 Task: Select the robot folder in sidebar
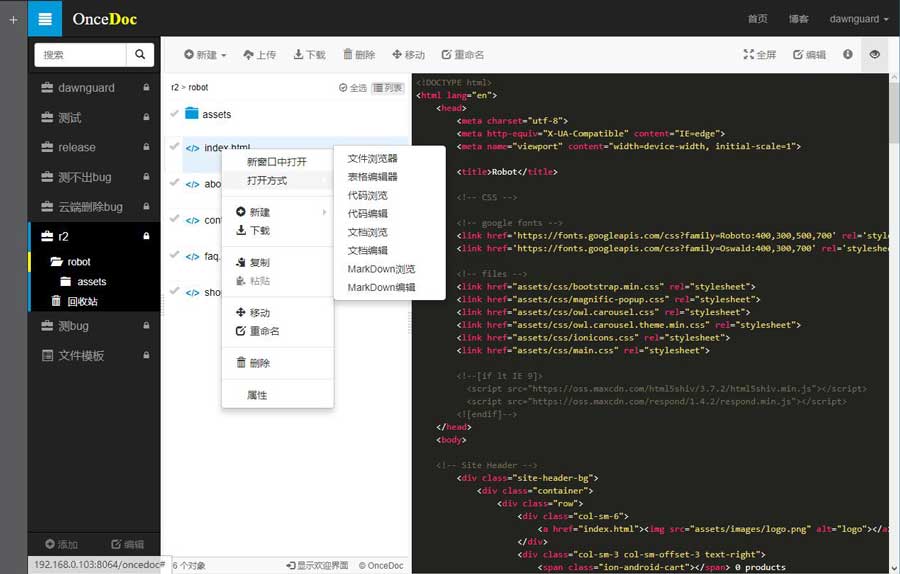[x=79, y=262]
